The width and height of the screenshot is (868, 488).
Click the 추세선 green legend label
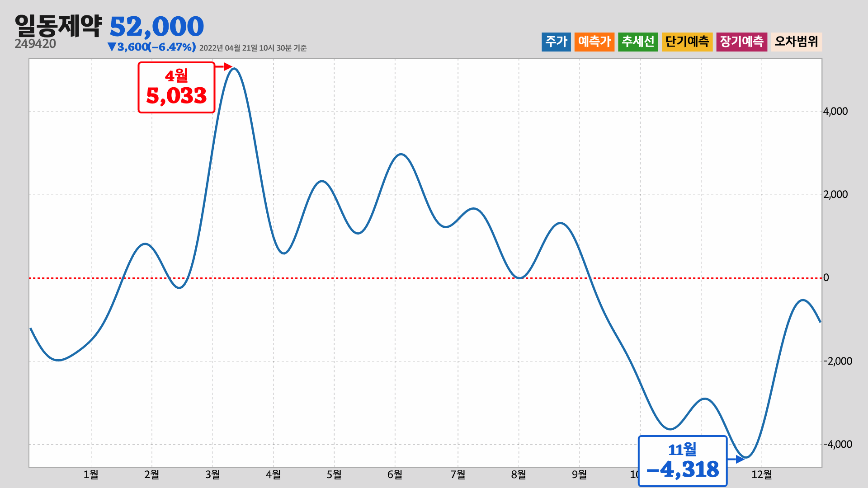pos(638,42)
